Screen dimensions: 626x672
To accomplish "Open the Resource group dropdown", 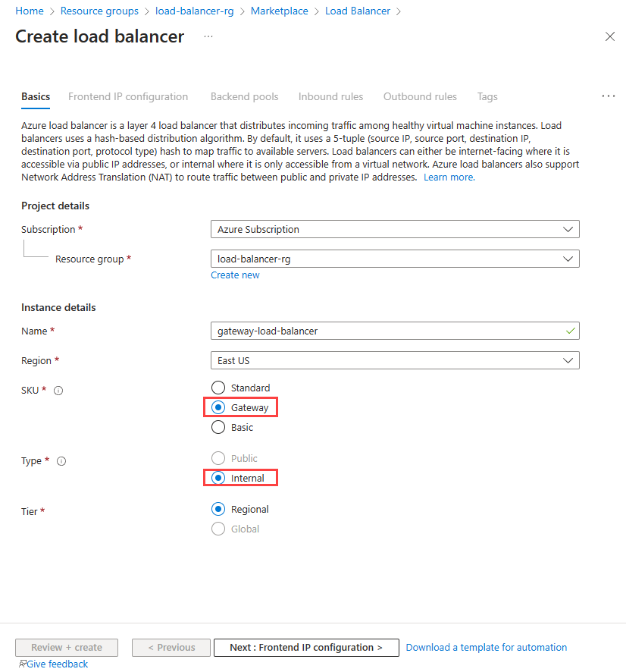I will tap(395, 259).
